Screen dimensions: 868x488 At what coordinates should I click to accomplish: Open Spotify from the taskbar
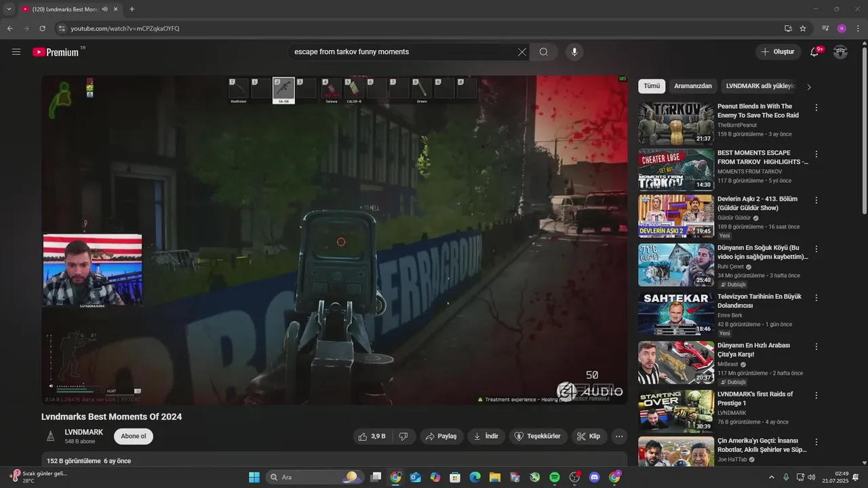point(555,477)
